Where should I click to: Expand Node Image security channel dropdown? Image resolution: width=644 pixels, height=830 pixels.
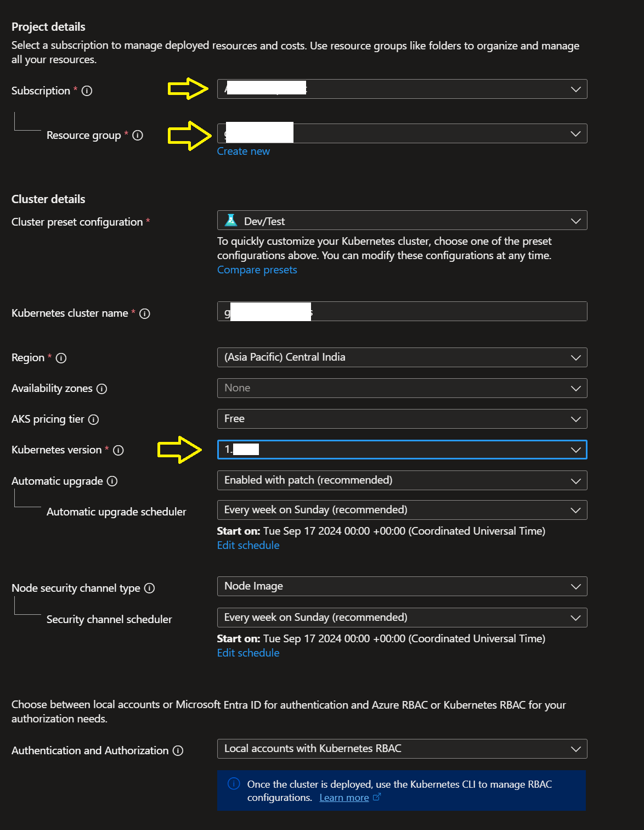tap(402, 586)
